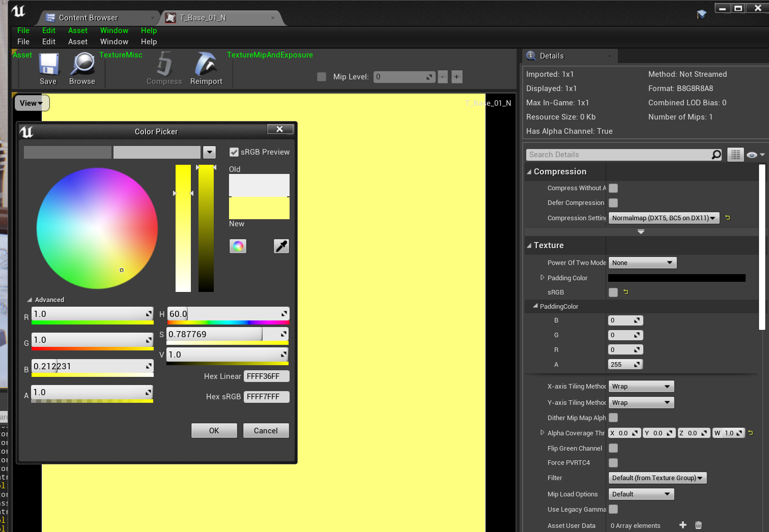Activate the eyedropper tool
769x532 pixels.
[281, 246]
